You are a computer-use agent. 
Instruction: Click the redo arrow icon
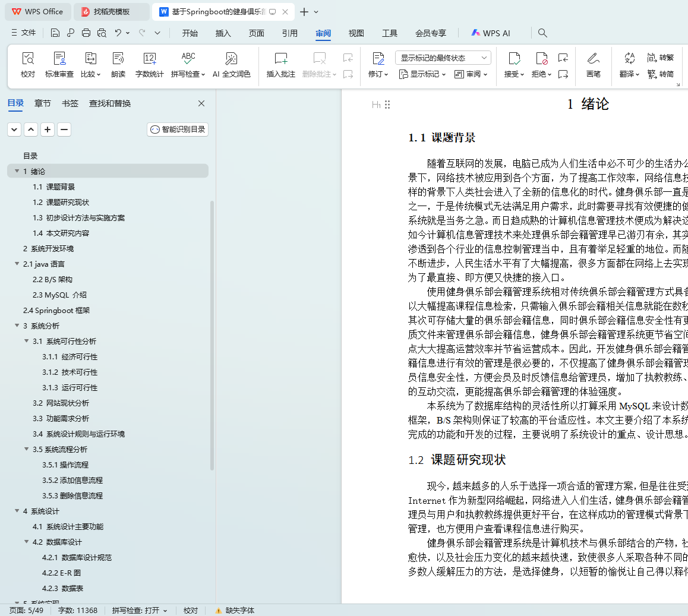click(142, 33)
